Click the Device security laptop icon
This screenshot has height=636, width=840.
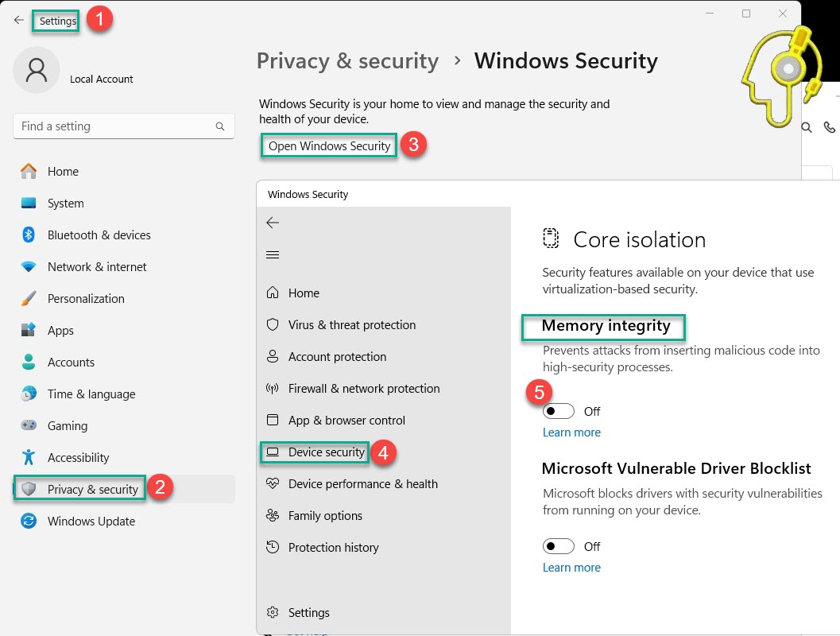(x=273, y=452)
